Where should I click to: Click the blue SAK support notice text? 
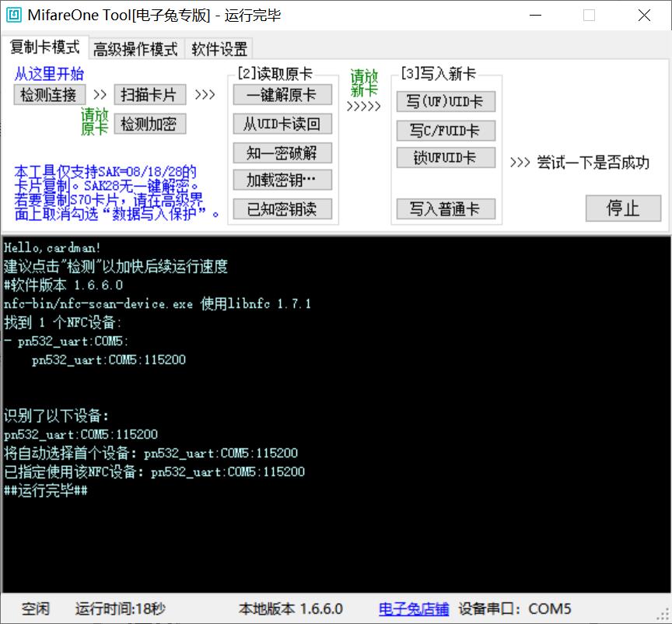117,192
